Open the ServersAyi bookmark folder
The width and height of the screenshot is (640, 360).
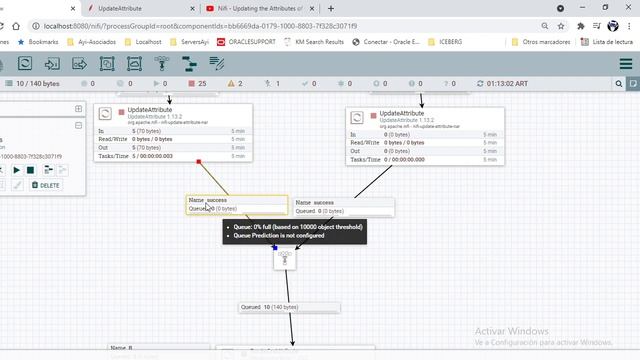click(189, 42)
